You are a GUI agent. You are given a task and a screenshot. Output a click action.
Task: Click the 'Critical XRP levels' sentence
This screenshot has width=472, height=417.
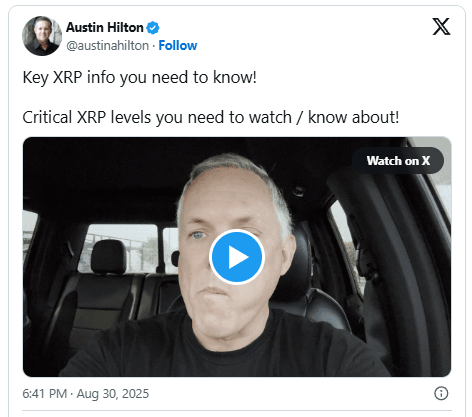(x=211, y=117)
